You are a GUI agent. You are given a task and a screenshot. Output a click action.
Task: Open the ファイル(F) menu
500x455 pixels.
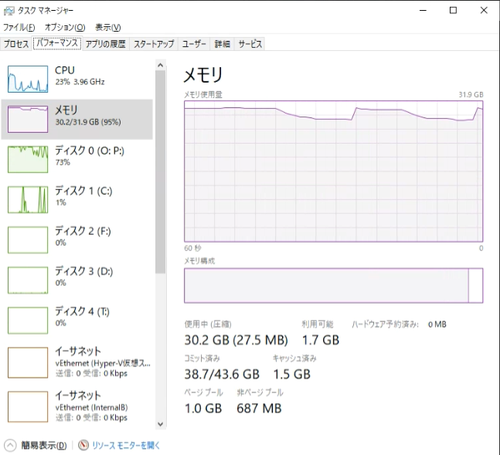(x=19, y=27)
